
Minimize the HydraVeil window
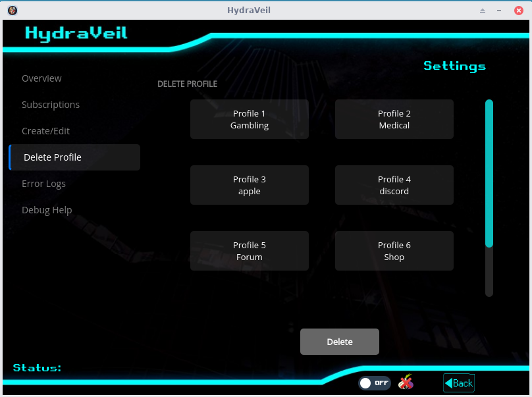(500, 11)
